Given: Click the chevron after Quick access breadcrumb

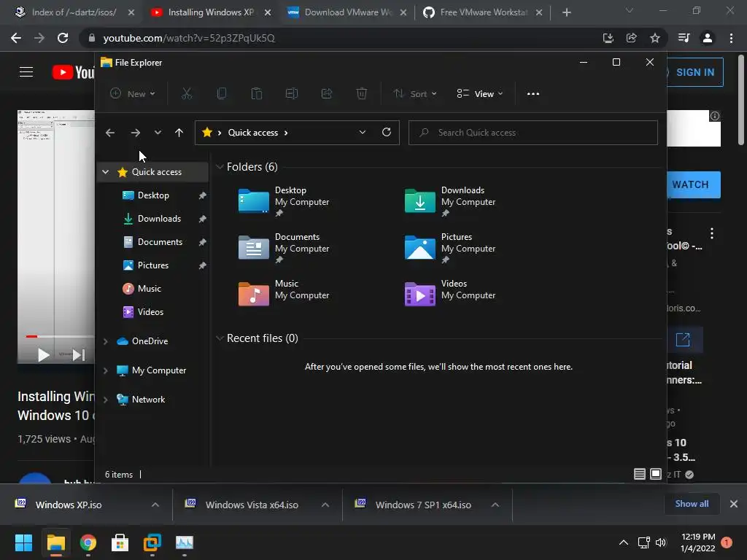Looking at the screenshot, I should pos(286,133).
